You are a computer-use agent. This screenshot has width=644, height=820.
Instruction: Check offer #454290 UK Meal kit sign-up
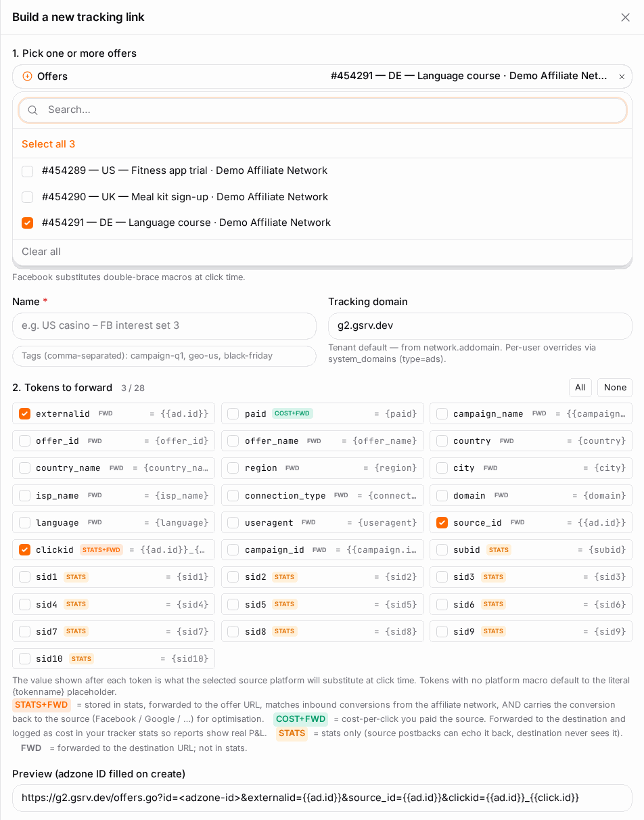tap(27, 198)
